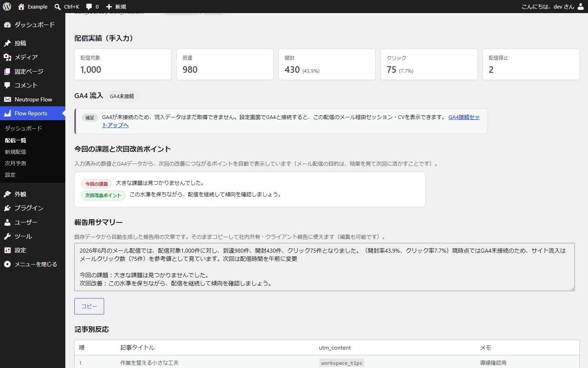Click the 配信停止 2 card
588x368 pixels.
pyautogui.click(x=531, y=65)
